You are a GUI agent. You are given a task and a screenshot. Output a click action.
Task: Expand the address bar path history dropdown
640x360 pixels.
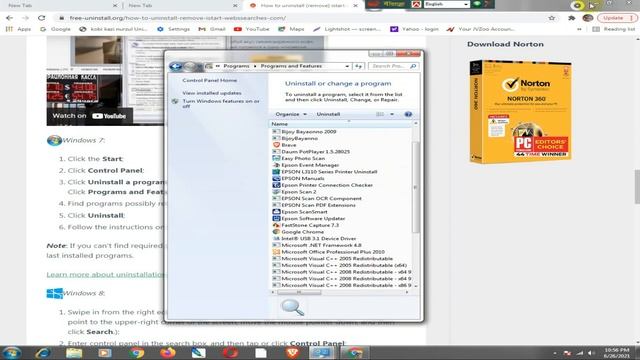click(x=347, y=66)
